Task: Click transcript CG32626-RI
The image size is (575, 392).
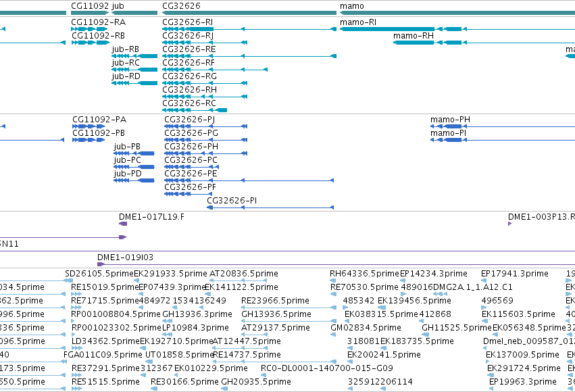Action: (187, 22)
